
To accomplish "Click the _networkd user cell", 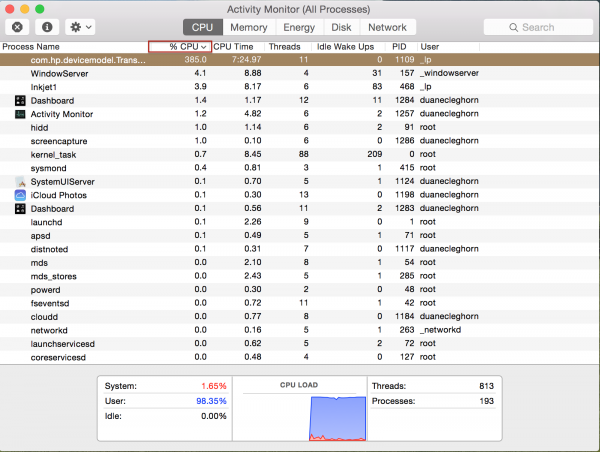I will point(440,330).
